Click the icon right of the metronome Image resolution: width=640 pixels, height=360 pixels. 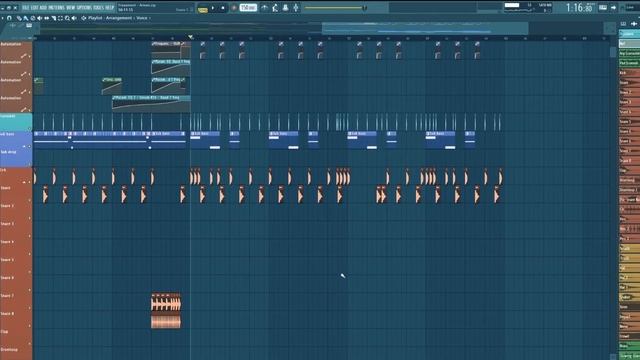[275, 8]
